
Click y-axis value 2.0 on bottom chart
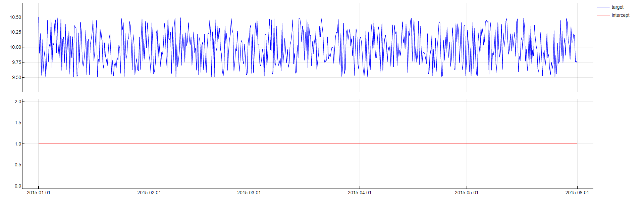pyautogui.click(x=18, y=101)
